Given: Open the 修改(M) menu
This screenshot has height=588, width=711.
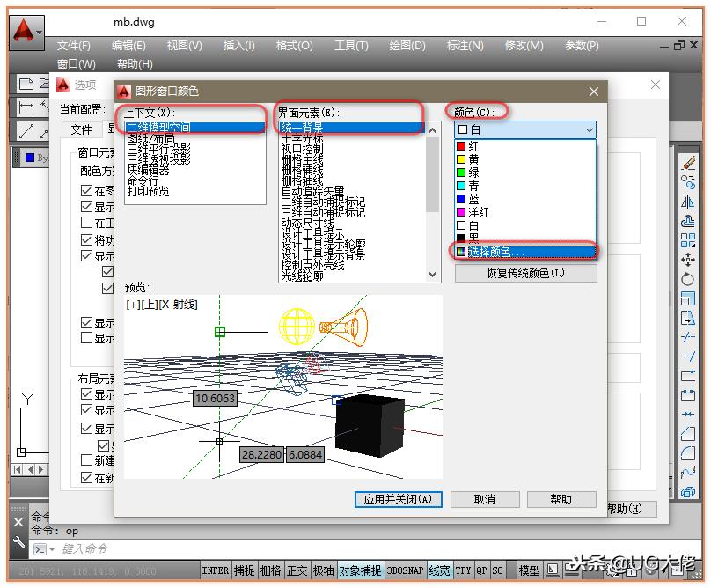Looking at the screenshot, I should [x=524, y=46].
